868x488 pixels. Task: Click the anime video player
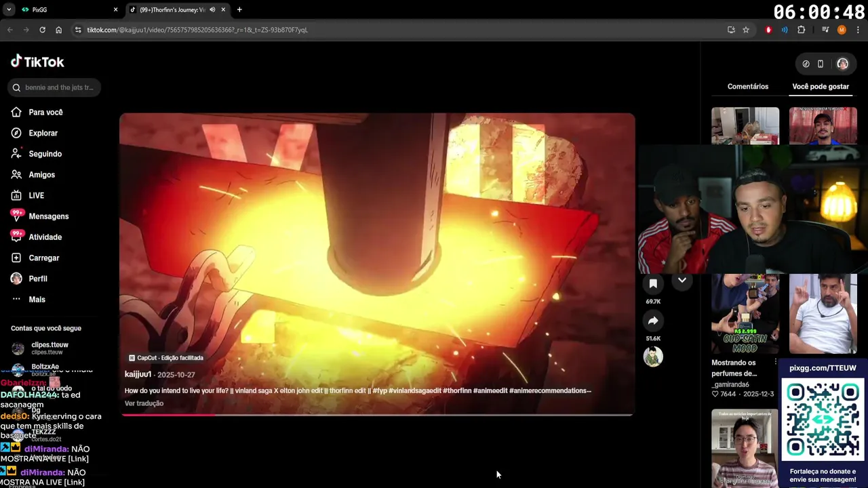(x=377, y=264)
